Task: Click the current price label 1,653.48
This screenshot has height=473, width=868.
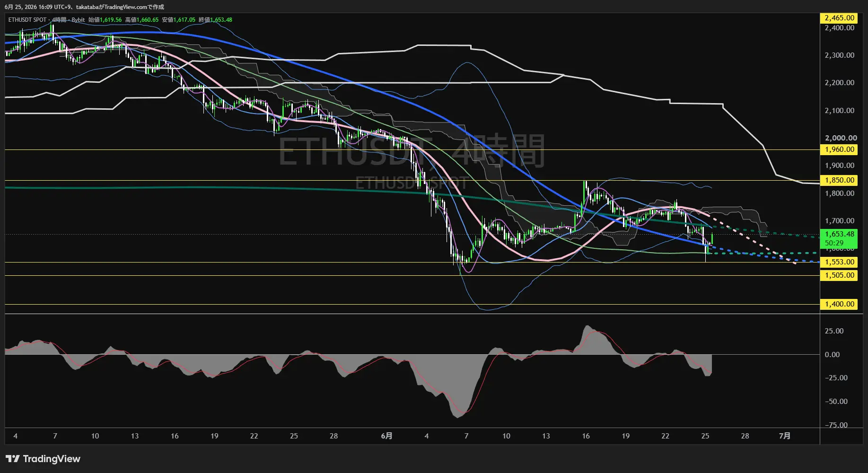Action: (x=839, y=234)
